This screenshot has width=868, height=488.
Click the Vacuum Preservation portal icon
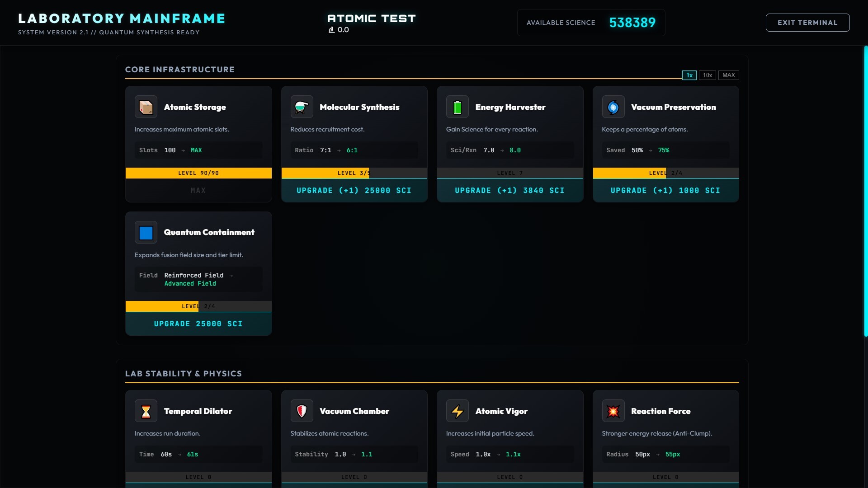click(x=613, y=107)
